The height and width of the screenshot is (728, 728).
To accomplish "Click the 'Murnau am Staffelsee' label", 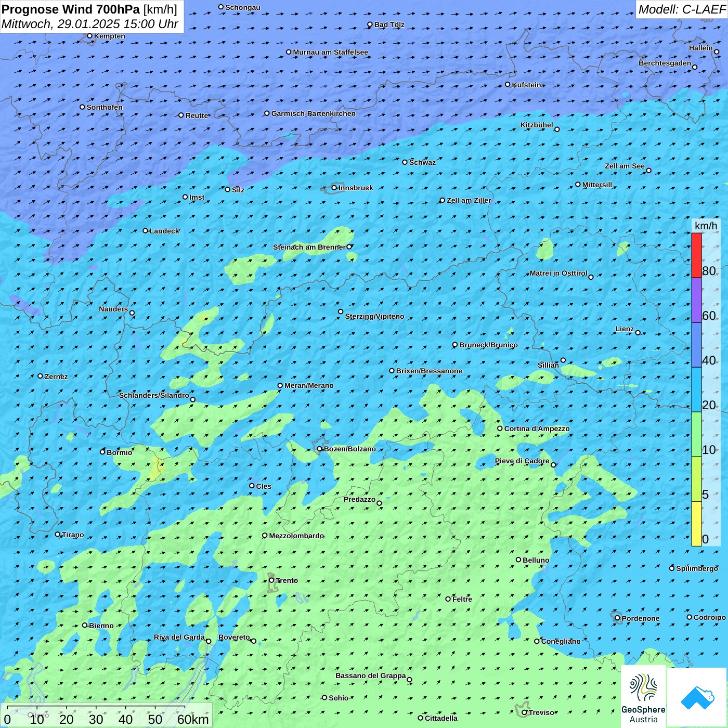I will click(330, 52).
